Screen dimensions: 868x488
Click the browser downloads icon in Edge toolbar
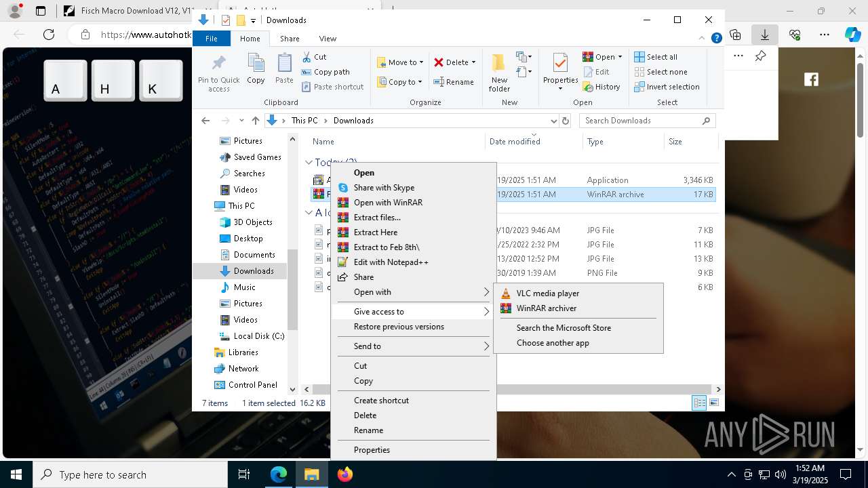[x=765, y=35]
